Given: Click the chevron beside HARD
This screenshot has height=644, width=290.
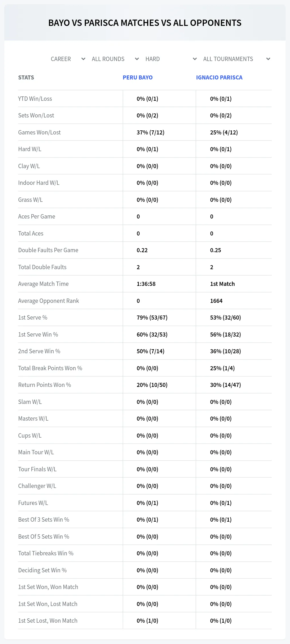Looking at the screenshot, I should pos(195,59).
